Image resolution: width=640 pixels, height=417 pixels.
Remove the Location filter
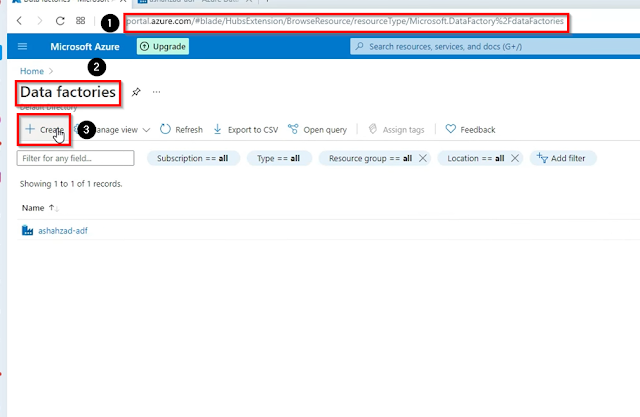coord(515,158)
